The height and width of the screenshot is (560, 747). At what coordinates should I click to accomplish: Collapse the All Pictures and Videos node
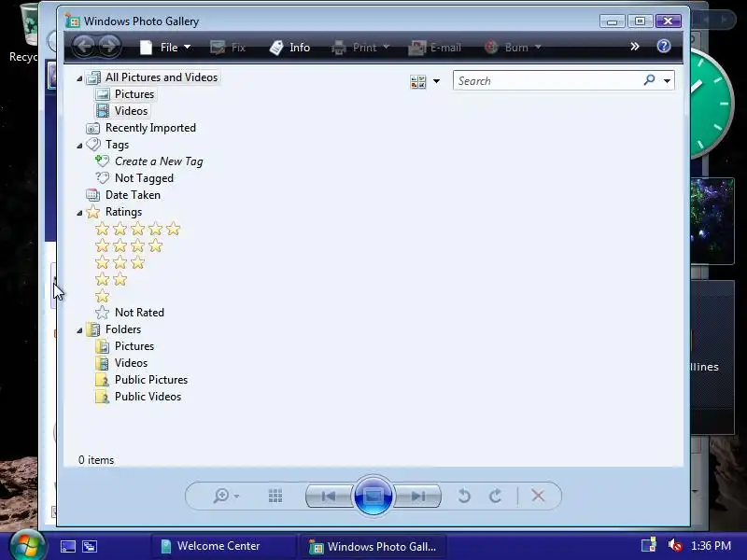point(79,78)
